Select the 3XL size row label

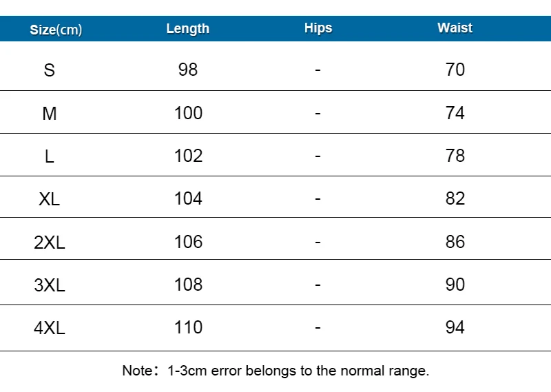49,285
